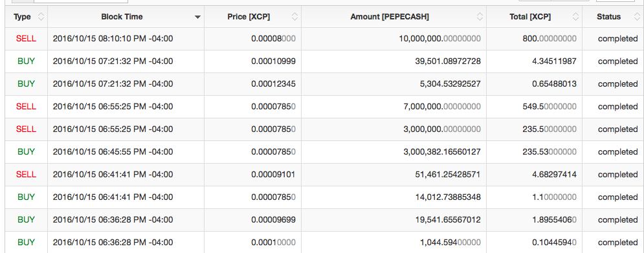Select total 1.10000000
This screenshot has height=253, width=644.
(555, 197)
